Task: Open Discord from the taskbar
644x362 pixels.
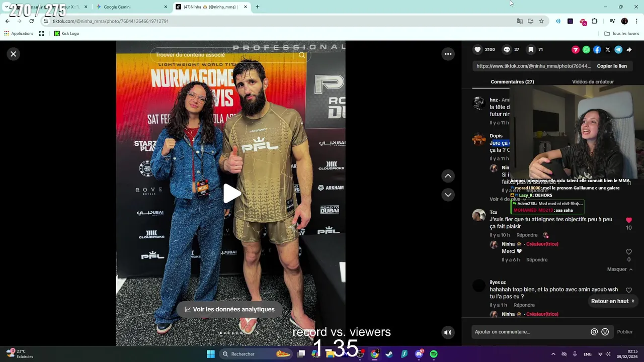Action: click(x=419, y=354)
